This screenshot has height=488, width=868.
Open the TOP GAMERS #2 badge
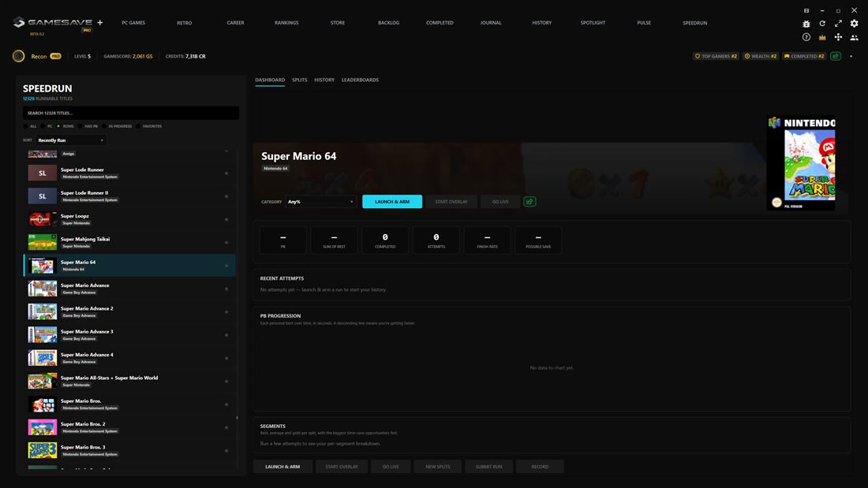click(716, 56)
